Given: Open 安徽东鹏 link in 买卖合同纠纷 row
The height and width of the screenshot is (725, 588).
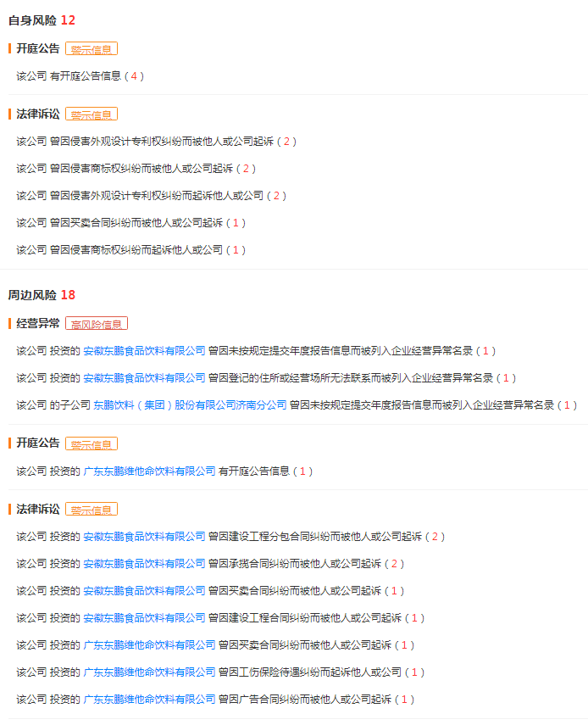Looking at the screenshot, I should [x=144, y=591].
